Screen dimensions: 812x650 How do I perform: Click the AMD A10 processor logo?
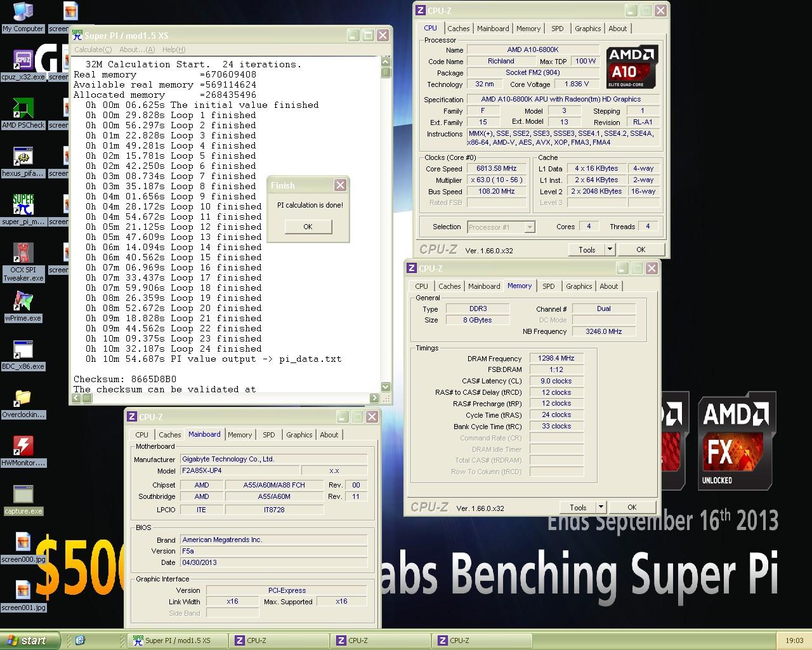(x=632, y=67)
